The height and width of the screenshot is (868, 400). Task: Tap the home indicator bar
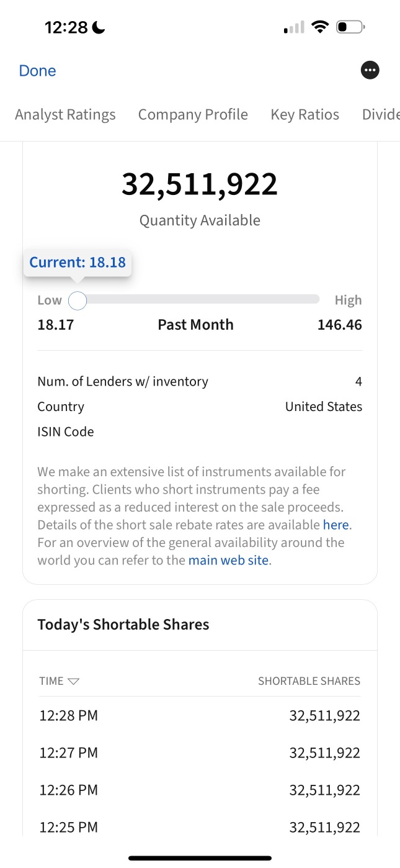tap(200, 858)
